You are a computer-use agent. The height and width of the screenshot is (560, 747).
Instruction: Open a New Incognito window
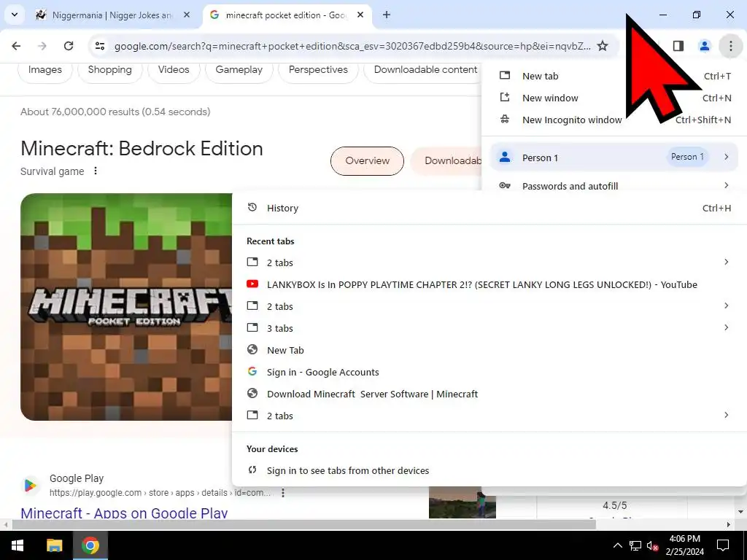tap(614, 120)
